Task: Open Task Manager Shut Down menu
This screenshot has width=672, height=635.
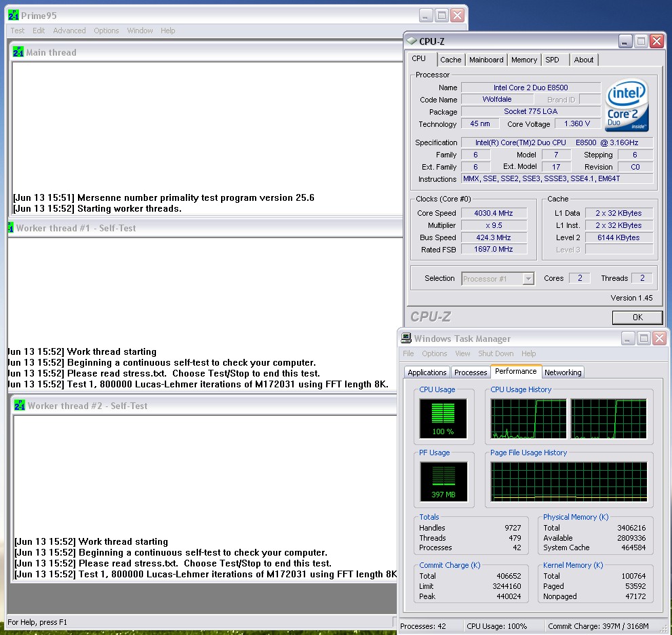Action: [496, 353]
